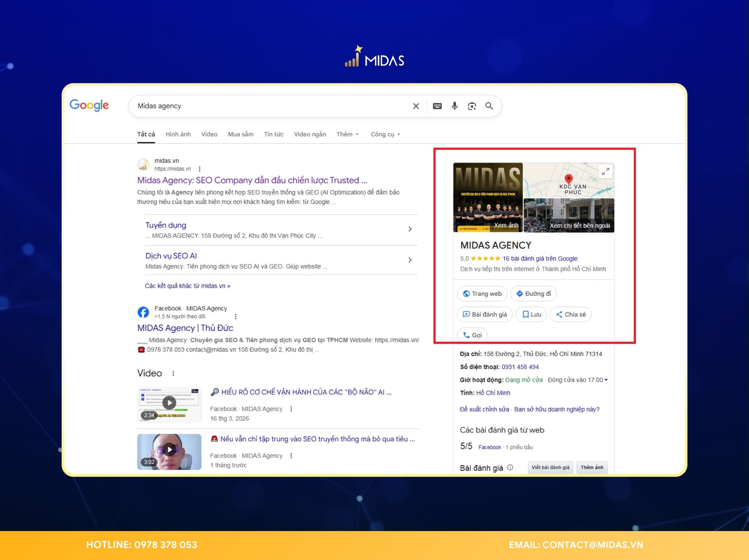Open the three-dot menu beside midas.vn result
Screen dimensions: 749x560
tap(199, 169)
